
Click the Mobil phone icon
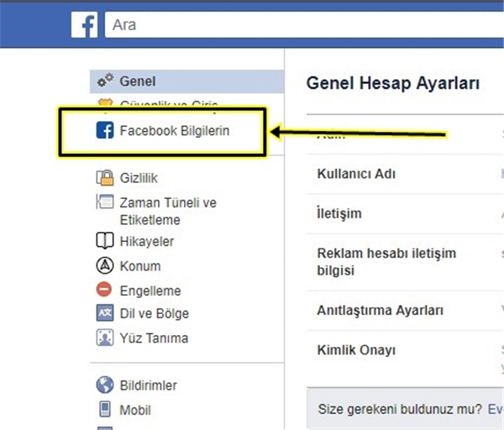[105, 410]
